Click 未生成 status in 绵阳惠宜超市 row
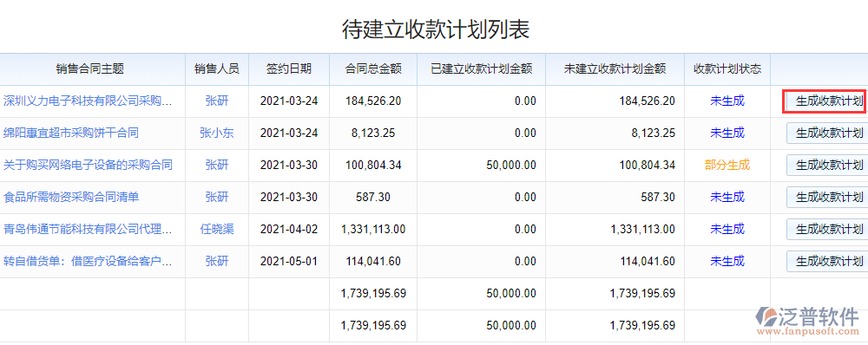Viewport: 868px width, 345px height. point(727,133)
